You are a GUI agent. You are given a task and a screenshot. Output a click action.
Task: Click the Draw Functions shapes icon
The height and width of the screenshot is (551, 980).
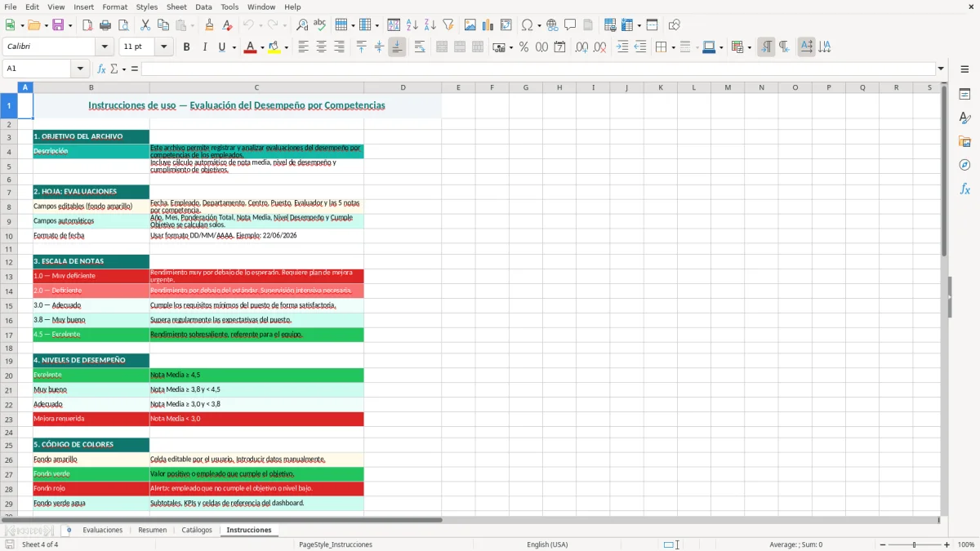coord(675,25)
